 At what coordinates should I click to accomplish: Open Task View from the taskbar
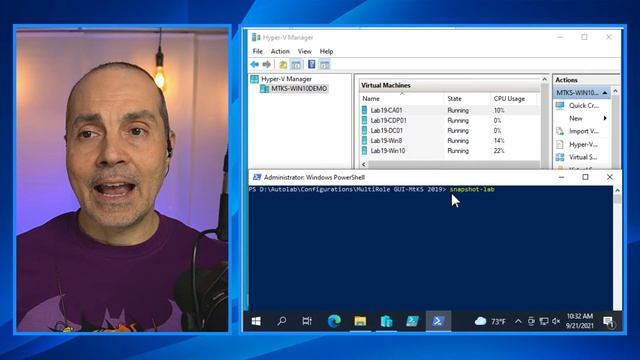(x=307, y=321)
